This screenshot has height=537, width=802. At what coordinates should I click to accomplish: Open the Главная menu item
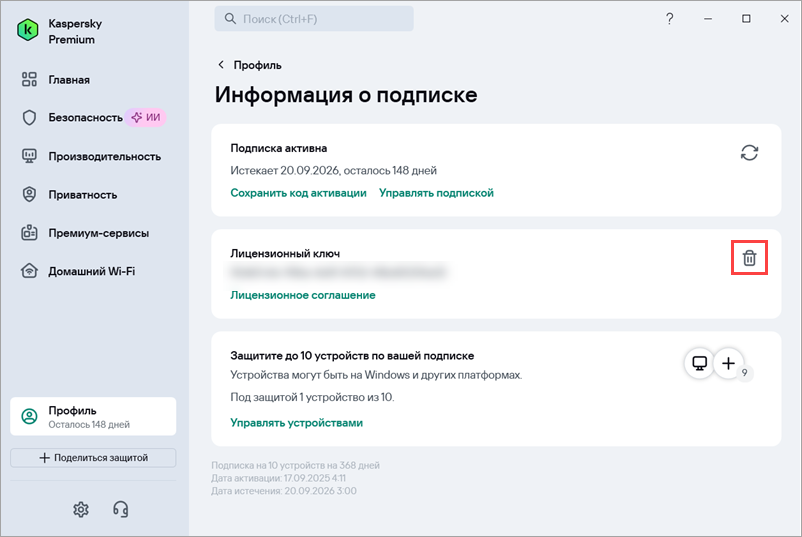69,80
